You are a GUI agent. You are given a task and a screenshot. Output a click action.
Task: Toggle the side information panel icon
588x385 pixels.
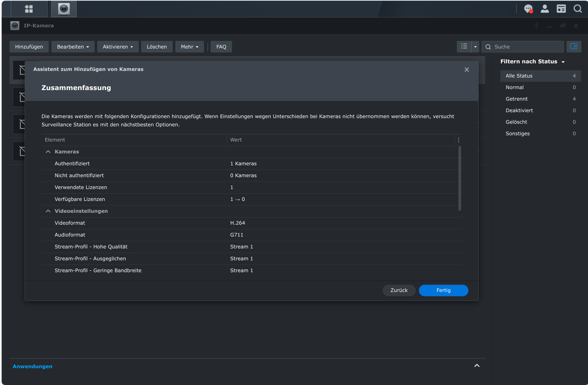point(573,47)
